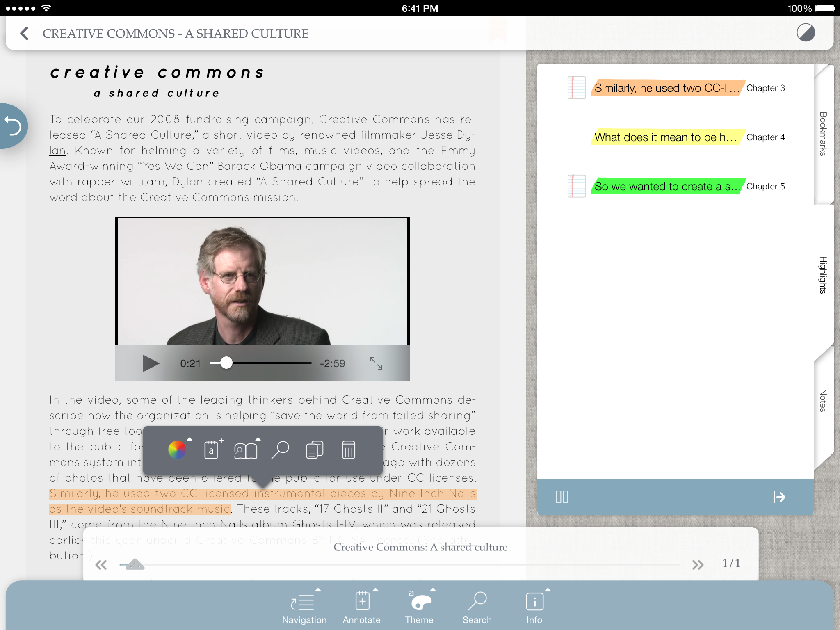The height and width of the screenshot is (630, 840).
Task: Click the video scrubber knob at 0:21
Action: 226,363
